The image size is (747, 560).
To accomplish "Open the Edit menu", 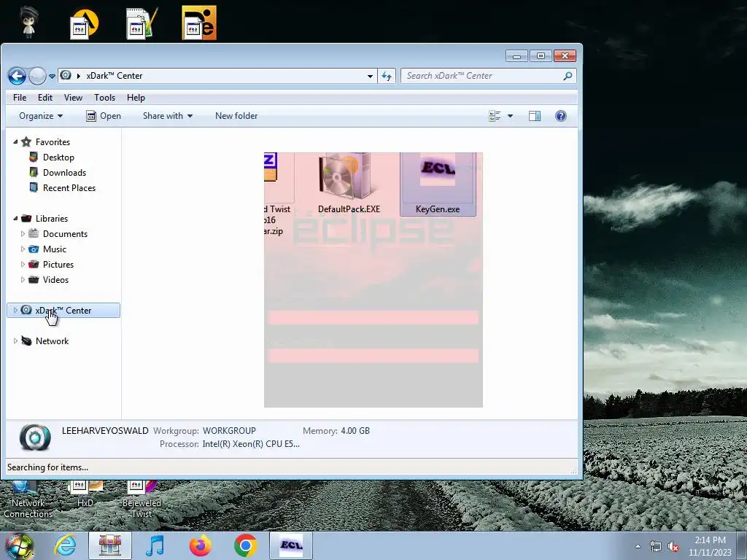I will point(44,98).
